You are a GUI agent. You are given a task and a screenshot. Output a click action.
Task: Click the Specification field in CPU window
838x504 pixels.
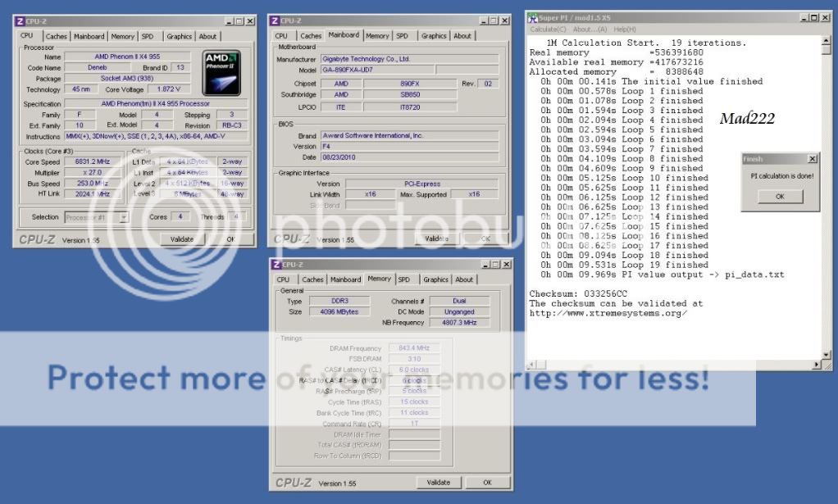point(156,103)
